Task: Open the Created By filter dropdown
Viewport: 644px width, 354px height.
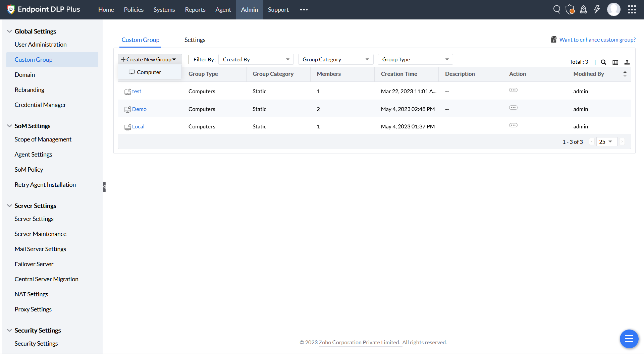Action: click(256, 59)
